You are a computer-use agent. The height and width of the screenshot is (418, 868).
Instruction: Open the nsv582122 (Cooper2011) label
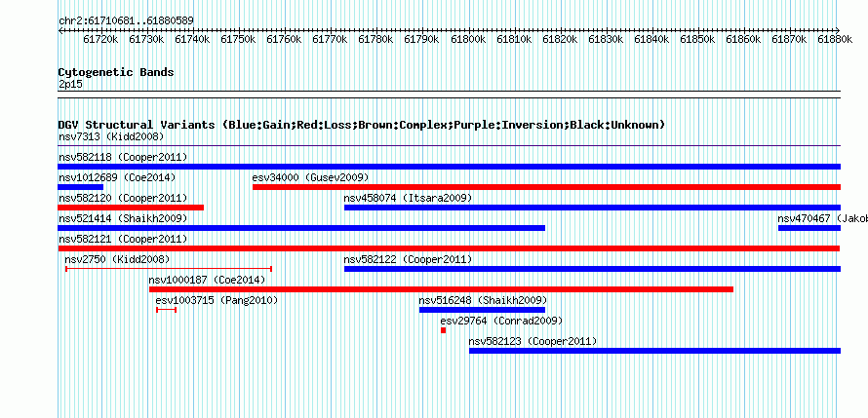408,259
